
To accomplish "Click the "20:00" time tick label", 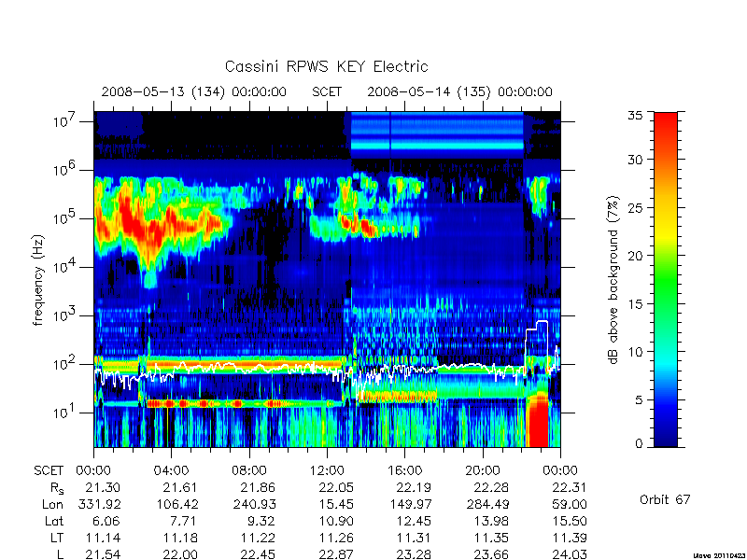I will pyautogui.click(x=483, y=471).
